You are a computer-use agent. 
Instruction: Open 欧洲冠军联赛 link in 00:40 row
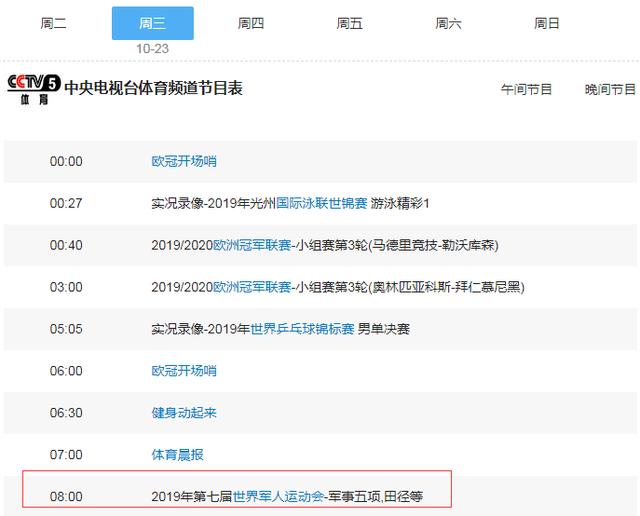(x=252, y=245)
